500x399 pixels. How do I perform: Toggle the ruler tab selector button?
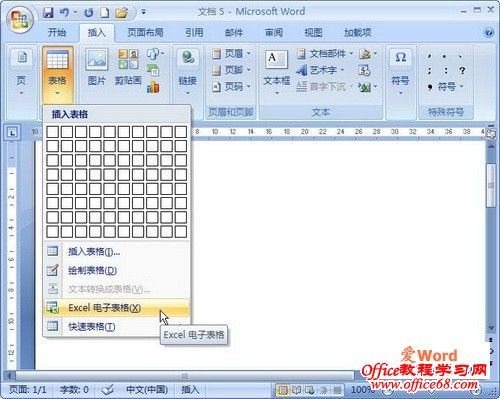tap(12, 133)
